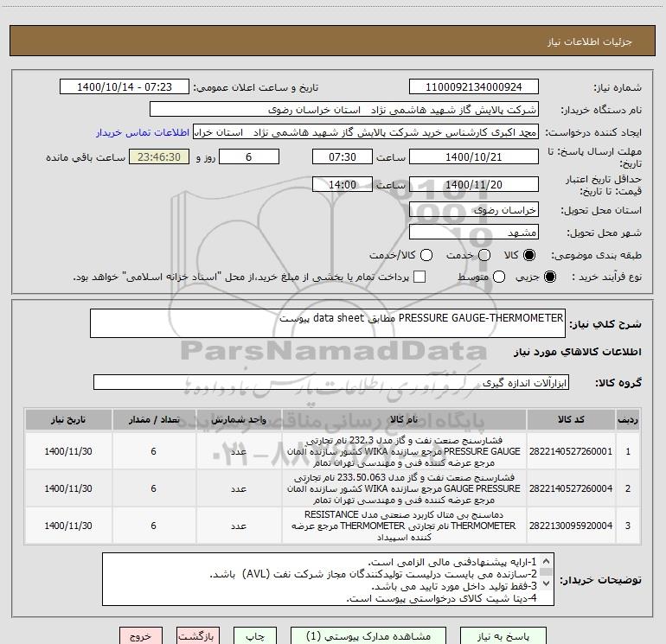Click the remaining days field showing 6

pos(249,156)
